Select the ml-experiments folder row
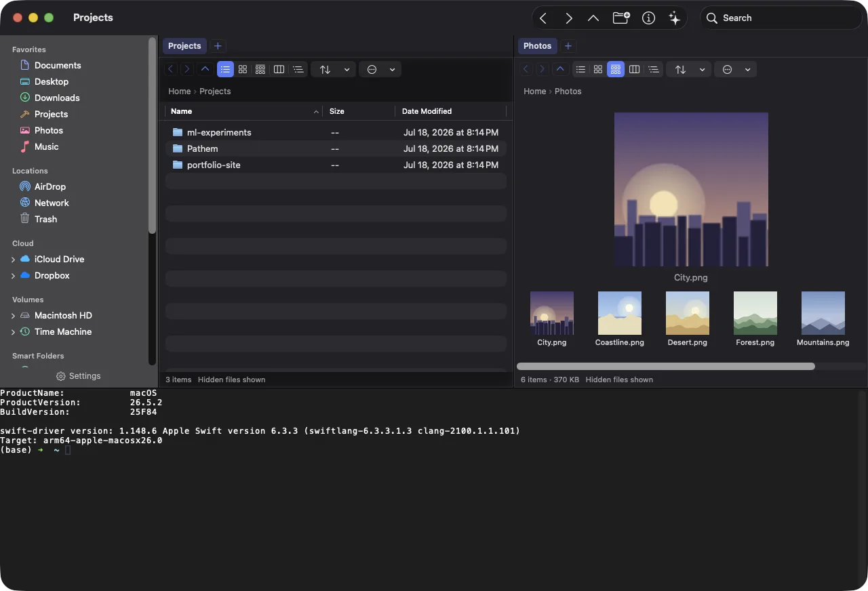868x591 pixels. point(336,132)
